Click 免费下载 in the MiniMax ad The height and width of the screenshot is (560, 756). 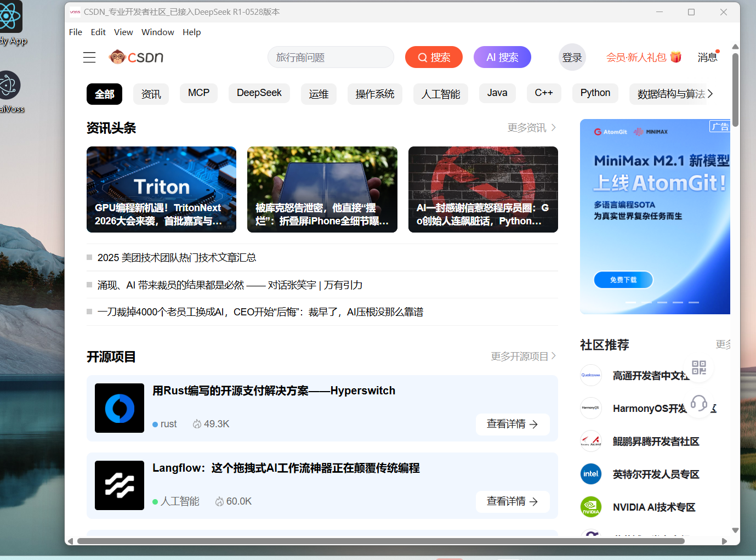click(x=623, y=280)
